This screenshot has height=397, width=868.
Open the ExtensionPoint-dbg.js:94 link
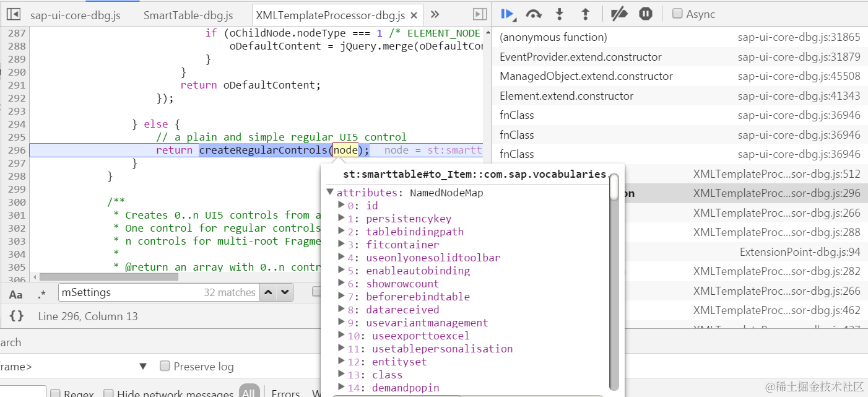click(x=800, y=252)
